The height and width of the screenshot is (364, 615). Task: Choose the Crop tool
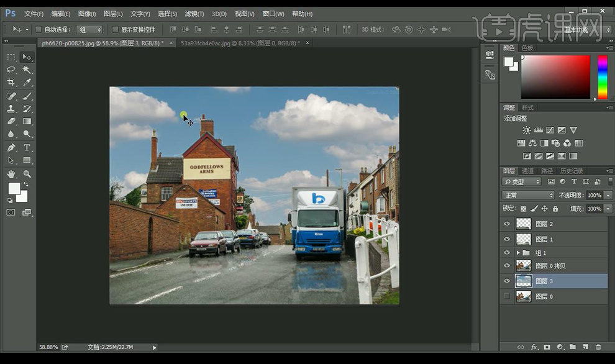coord(11,82)
